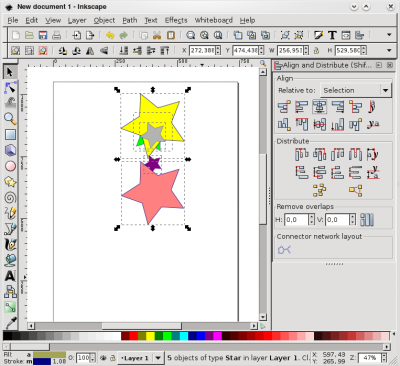
Task: Toggle the width/height lock icon
Action: 316,51
